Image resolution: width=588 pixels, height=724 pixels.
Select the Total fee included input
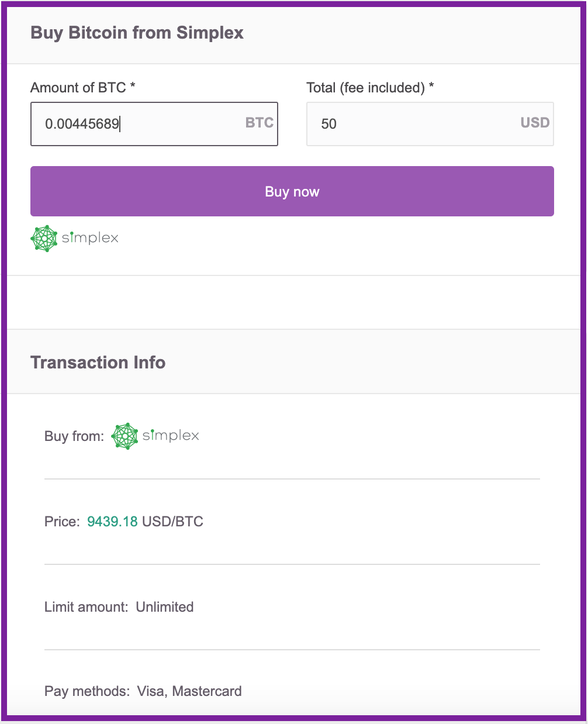tap(430, 124)
